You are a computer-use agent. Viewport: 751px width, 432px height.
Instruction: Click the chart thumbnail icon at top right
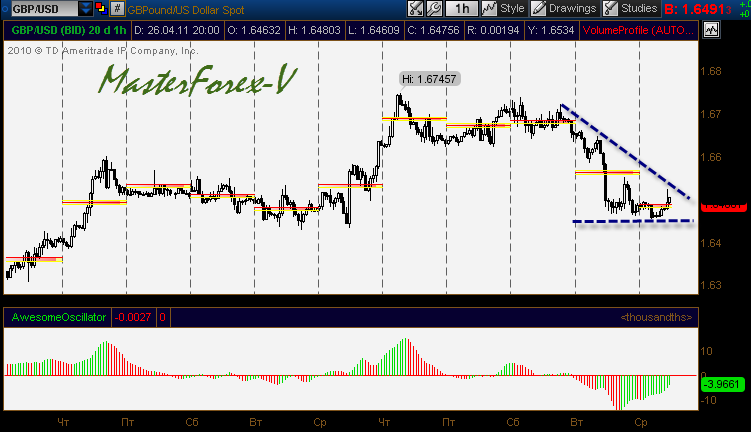tap(711, 30)
